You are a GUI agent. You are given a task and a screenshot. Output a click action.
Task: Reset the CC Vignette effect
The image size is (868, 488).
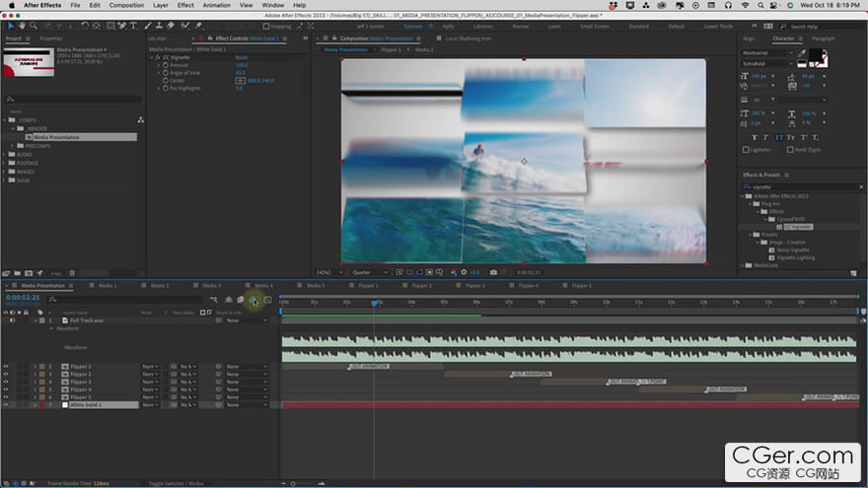click(x=242, y=57)
